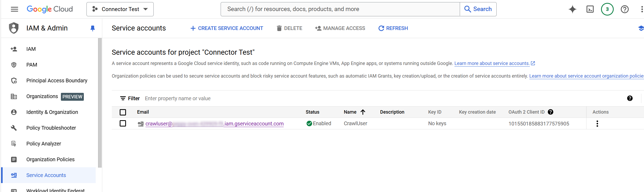Open Policy Analyzer in sidebar
The width and height of the screenshot is (644, 192).
pyautogui.click(x=49, y=144)
